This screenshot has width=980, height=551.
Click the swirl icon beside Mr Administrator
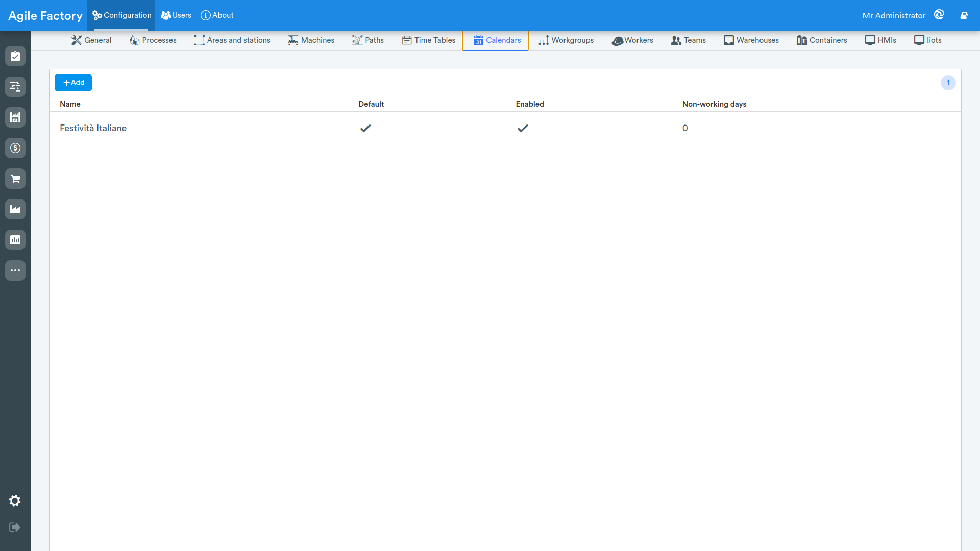(939, 15)
